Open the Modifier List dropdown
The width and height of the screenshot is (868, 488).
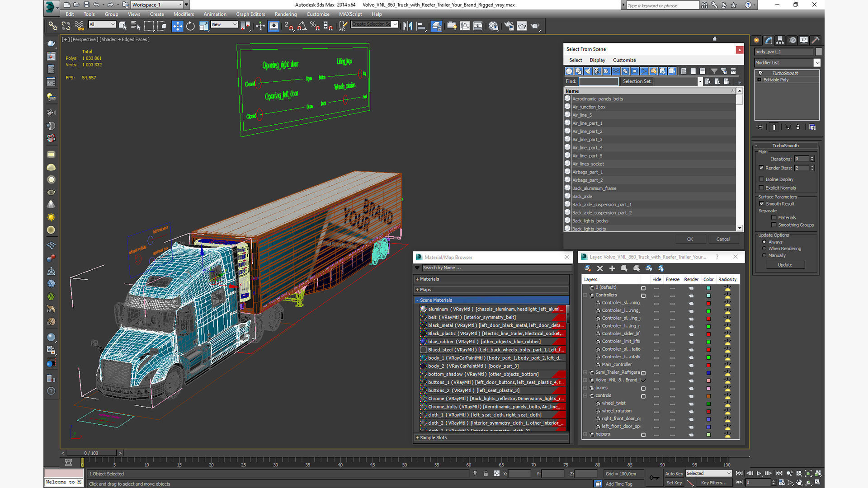point(816,63)
